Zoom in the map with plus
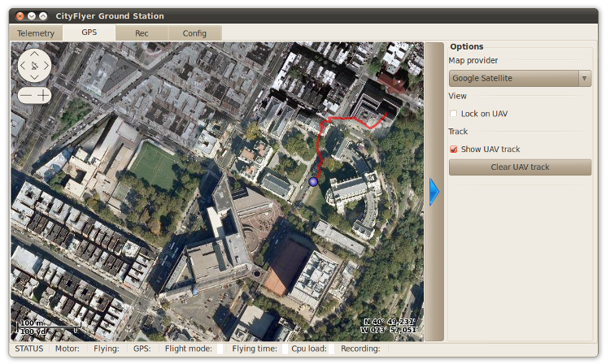The height and width of the screenshot is (364, 610). coord(43,95)
